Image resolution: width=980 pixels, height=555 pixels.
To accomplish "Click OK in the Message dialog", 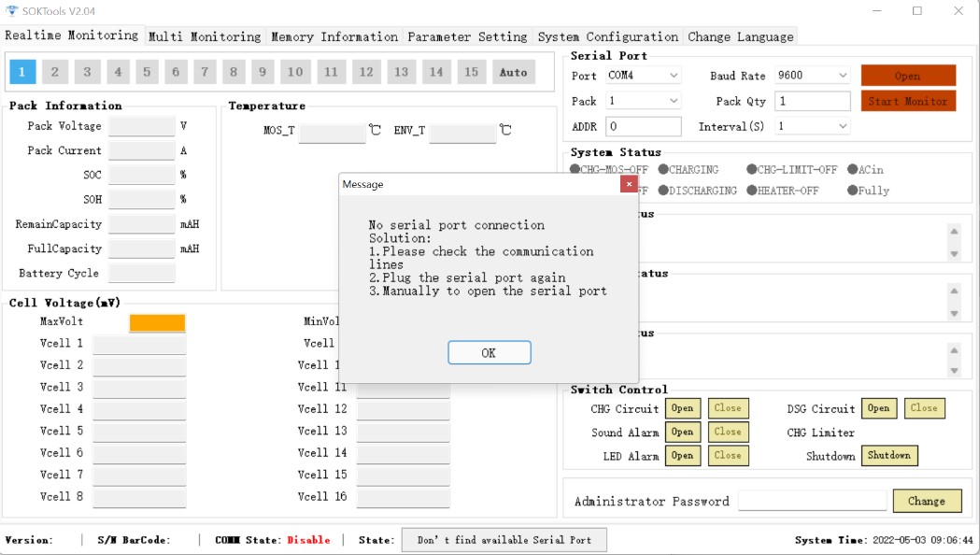I will (x=489, y=352).
